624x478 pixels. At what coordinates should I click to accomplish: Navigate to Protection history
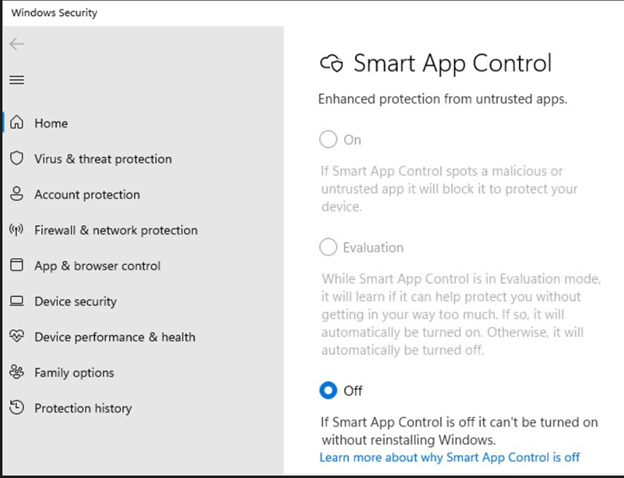pyautogui.click(x=83, y=408)
